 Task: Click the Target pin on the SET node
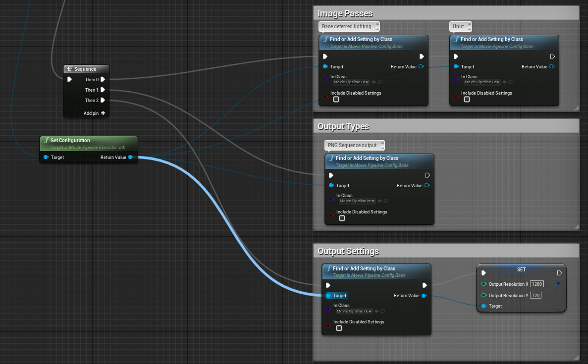tap(483, 306)
